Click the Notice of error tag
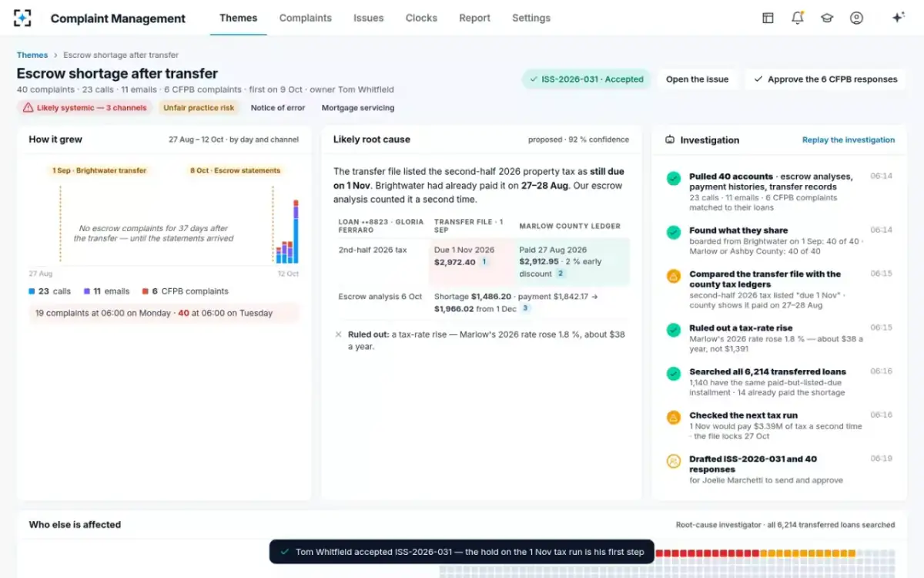This screenshot has width=924, height=578. pyautogui.click(x=278, y=108)
